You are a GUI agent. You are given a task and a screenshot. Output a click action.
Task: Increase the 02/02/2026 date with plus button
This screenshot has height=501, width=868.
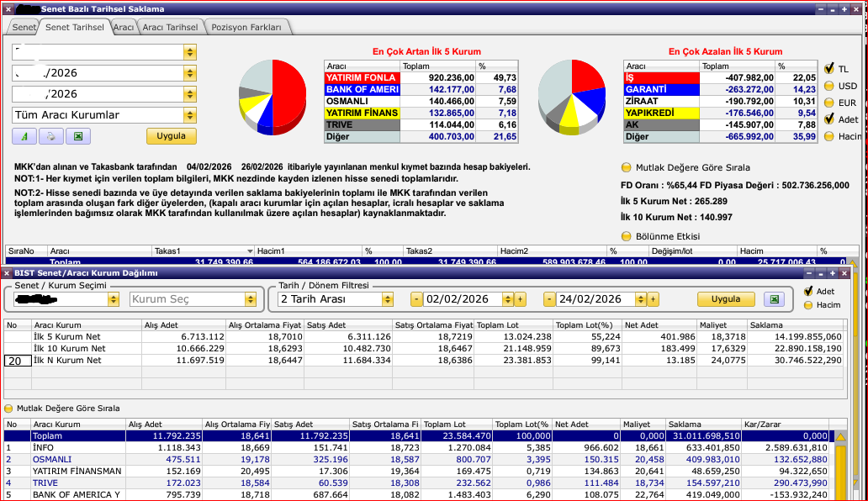click(x=520, y=299)
